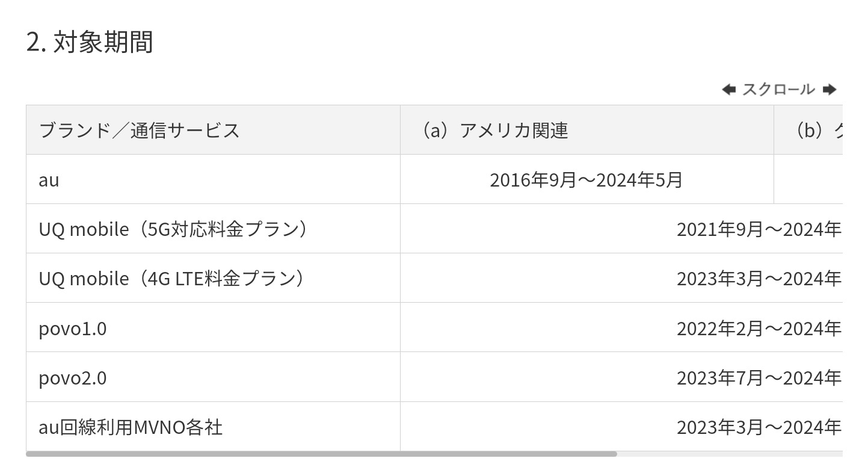Click the ブランド／通信サービス column header
The image size is (868, 473).
(x=139, y=130)
